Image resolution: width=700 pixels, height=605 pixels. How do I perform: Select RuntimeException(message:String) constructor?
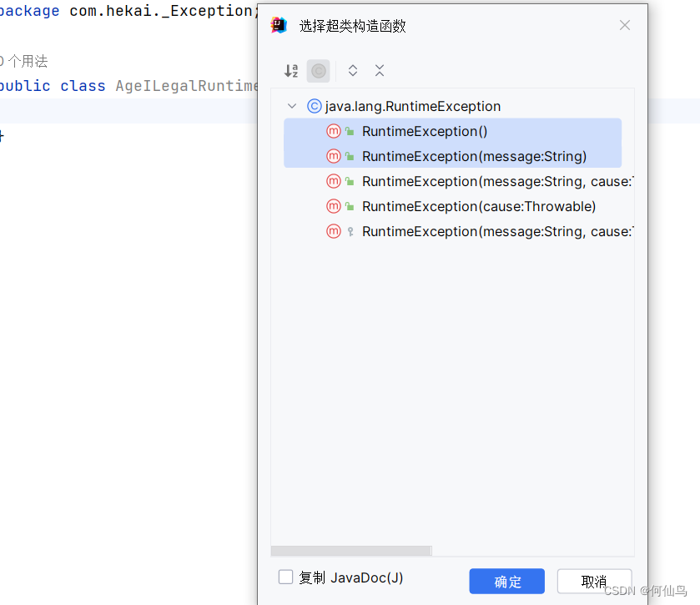coord(452,156)
